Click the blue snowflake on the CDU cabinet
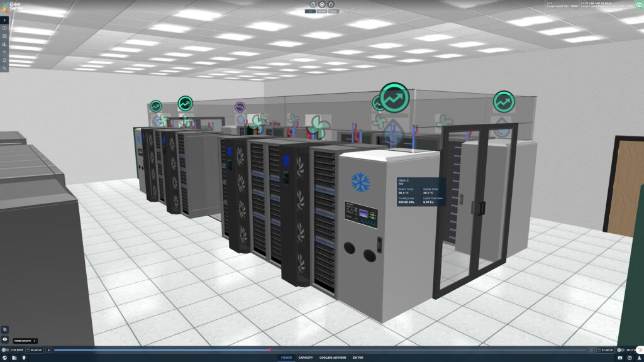 click(x=360, y=183)
